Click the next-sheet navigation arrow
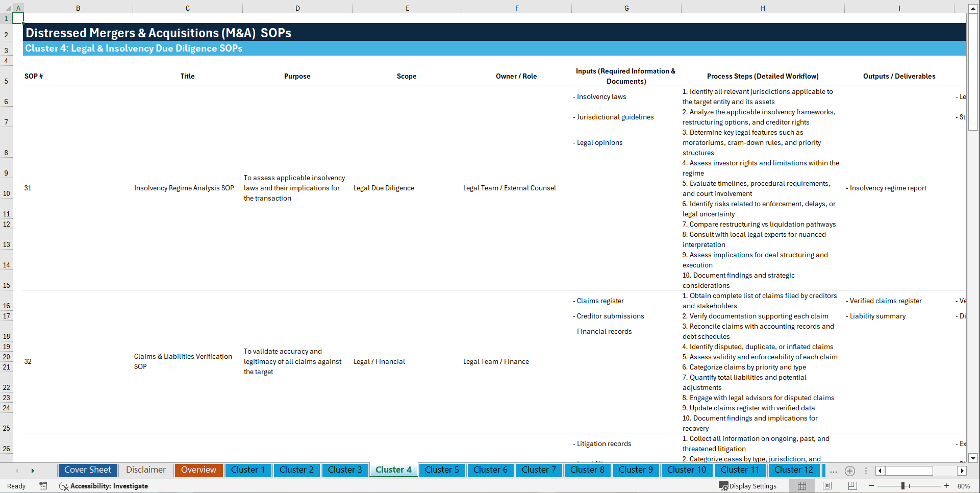This screenshot has width=980, height=493. click(x=33, y=470)
